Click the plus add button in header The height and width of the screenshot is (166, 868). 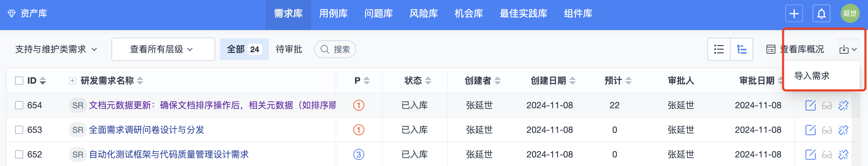[x=794, y=14]
